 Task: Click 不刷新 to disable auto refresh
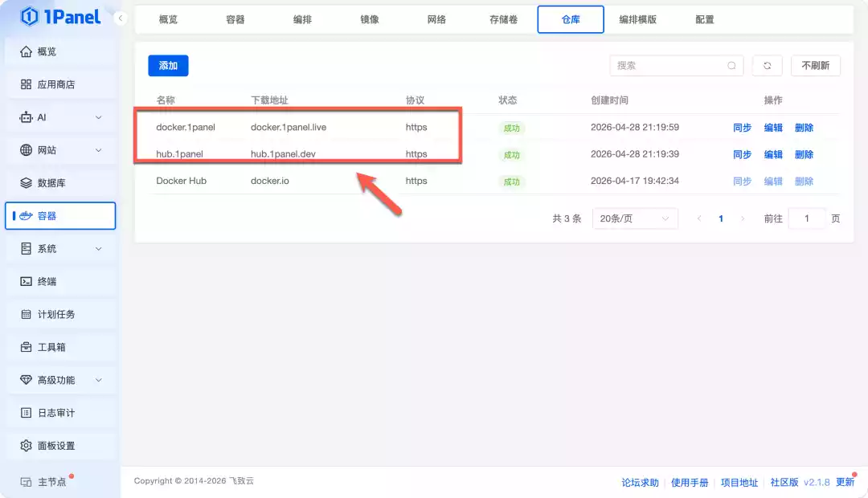point(815,65)
